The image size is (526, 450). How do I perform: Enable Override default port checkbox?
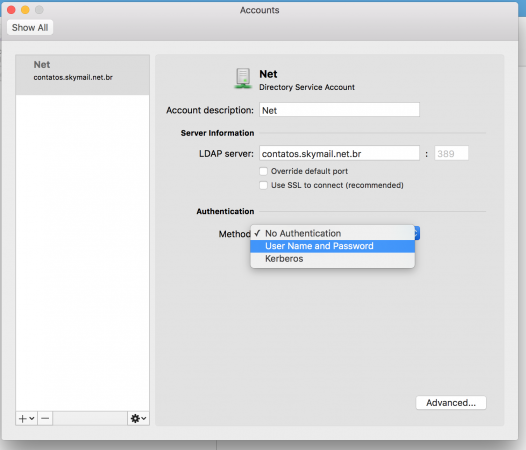[263, 171]
